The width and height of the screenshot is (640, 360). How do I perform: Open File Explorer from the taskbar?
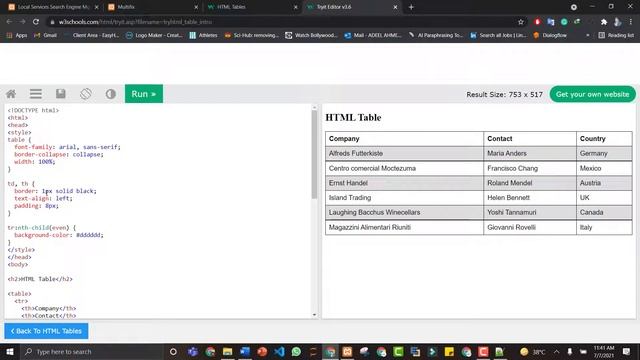[227, 351]
